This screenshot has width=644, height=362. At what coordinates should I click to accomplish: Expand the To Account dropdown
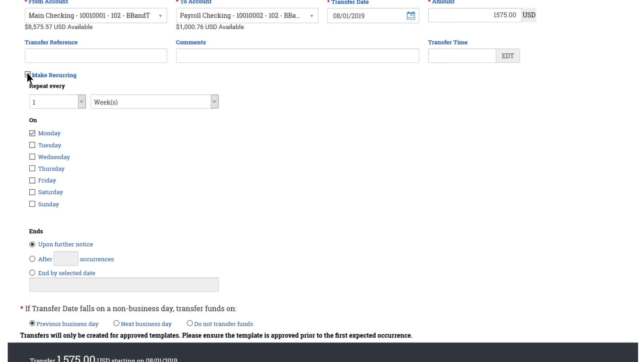tap(247, 16)
